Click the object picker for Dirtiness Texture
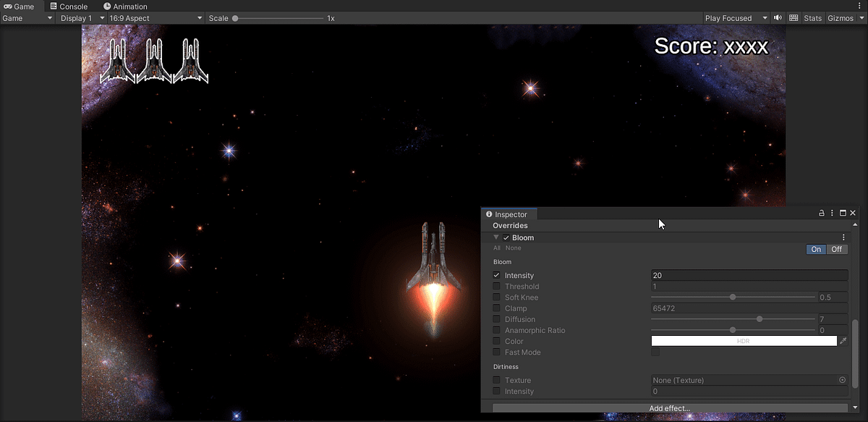 click(841, 379)
